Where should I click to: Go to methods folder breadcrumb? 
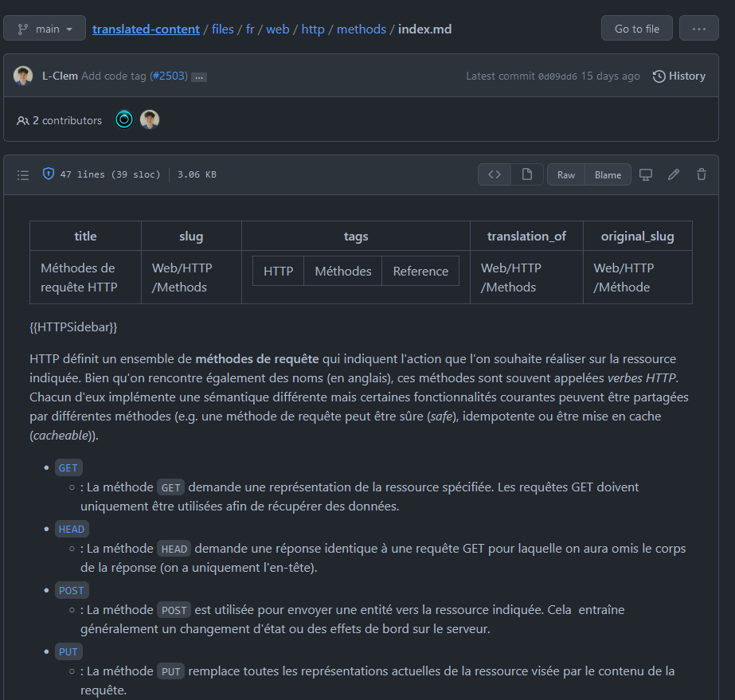pyautogui.click(x=362, y=29)
